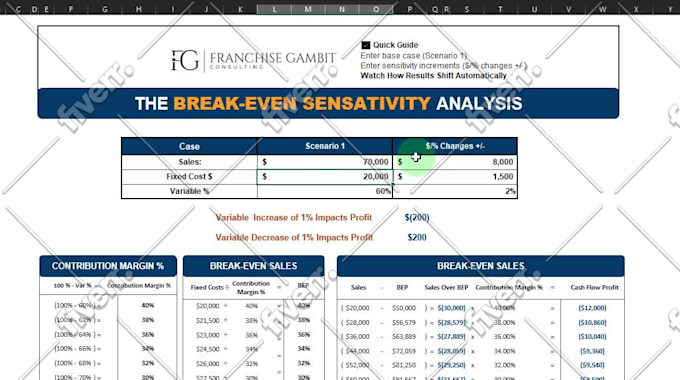Click the Sales change increment cell 8,000

point(455,162)
